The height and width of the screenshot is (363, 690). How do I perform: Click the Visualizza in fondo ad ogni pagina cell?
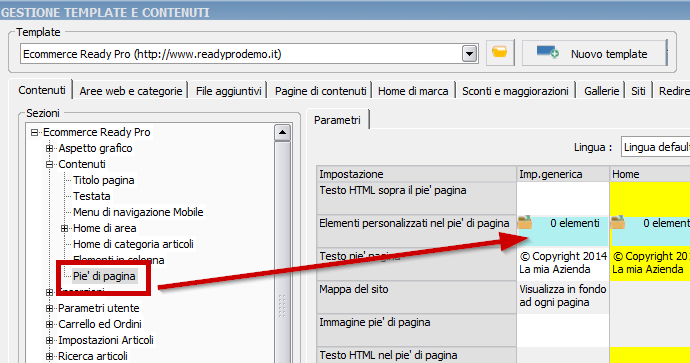point(563,296)
